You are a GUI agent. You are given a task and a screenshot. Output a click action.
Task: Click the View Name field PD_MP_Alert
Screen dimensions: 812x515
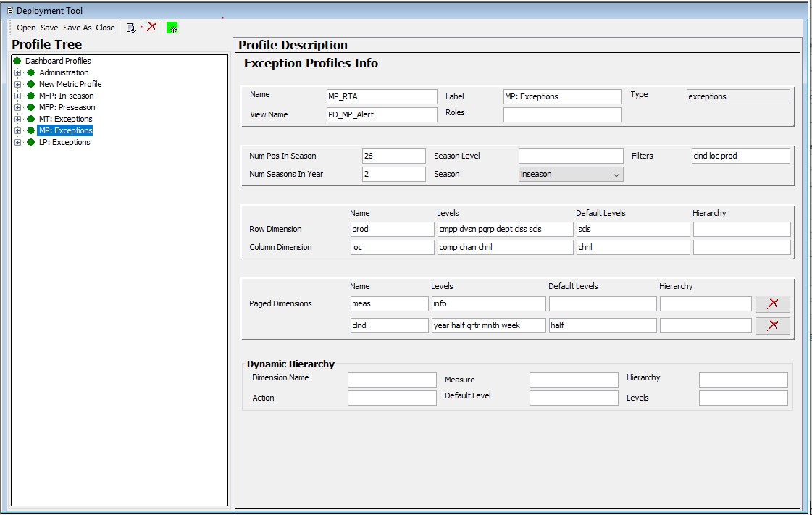[x=382, y=114]
